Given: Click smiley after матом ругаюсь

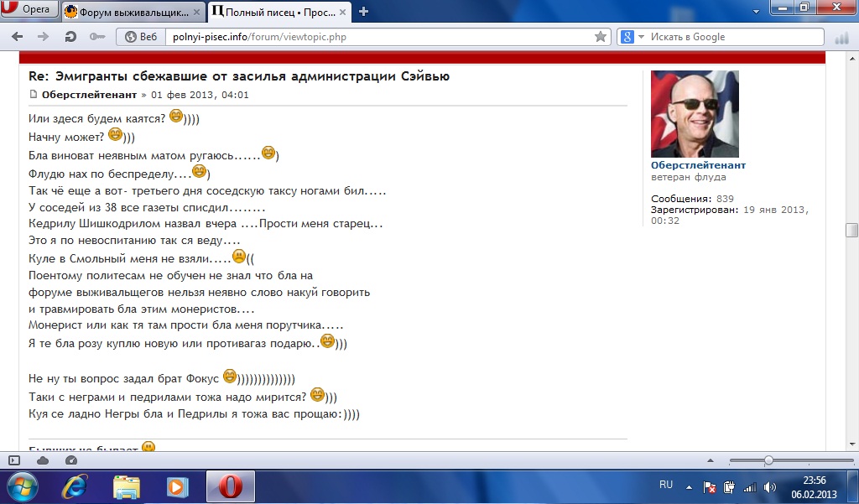Looking at the screenshot, I should (268, 153).
